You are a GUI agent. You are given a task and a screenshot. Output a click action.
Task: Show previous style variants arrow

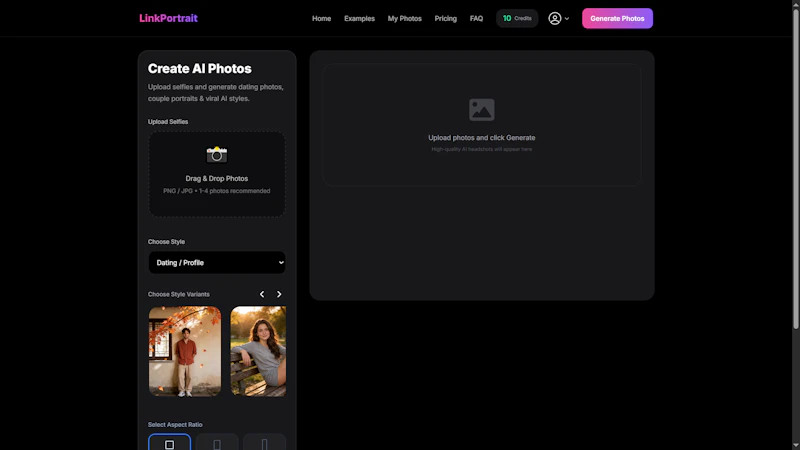click(262, 294)
